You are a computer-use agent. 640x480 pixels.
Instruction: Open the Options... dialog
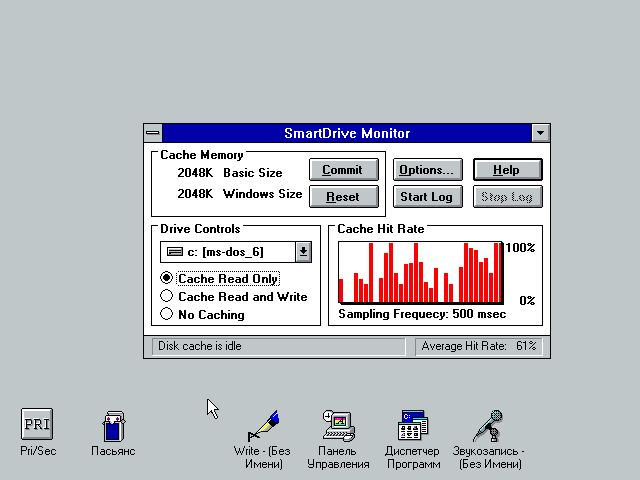point(427,170)
